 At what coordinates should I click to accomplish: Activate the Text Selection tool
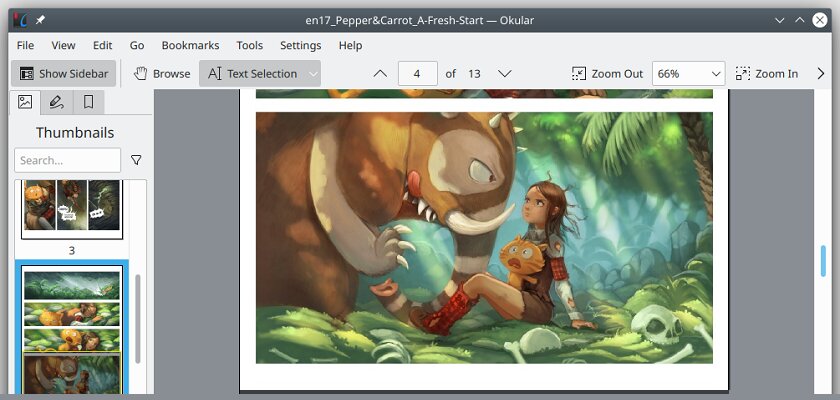[x=252, y=74]
